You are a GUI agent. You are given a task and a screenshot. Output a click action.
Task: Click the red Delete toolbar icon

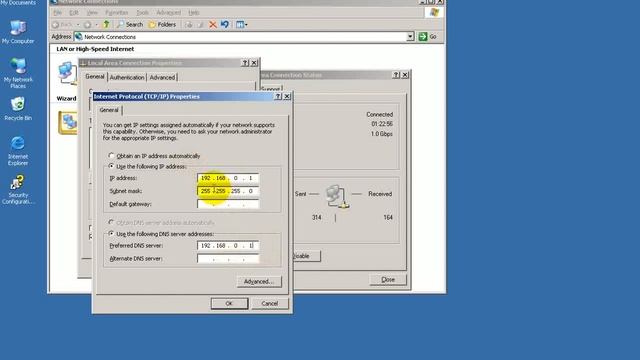point(213,24)
